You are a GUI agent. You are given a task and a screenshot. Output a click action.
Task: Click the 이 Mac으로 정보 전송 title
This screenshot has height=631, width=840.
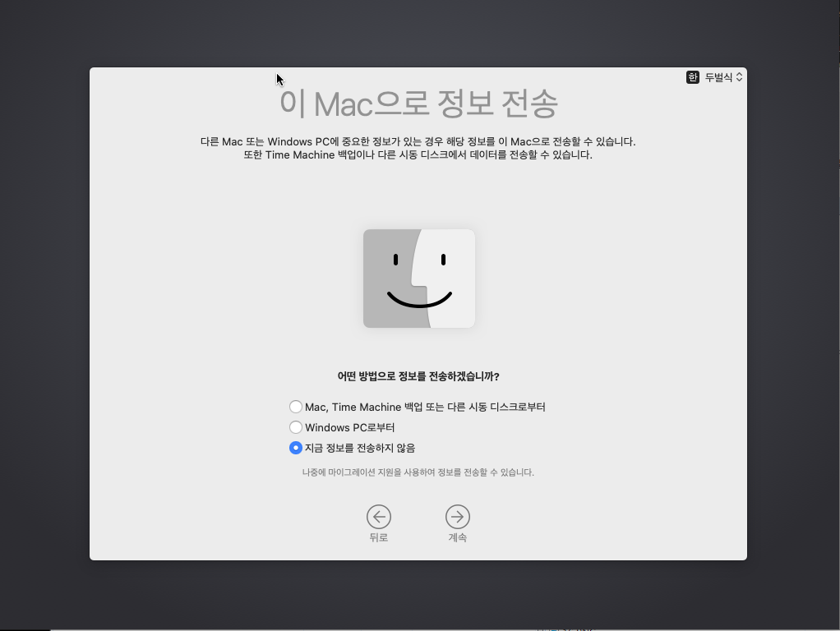(418, 104)
